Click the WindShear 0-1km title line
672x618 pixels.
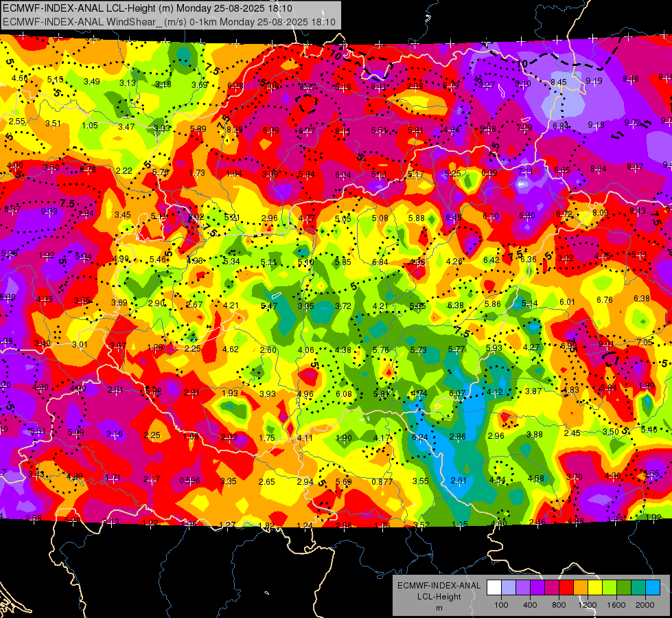pos(169,22)
